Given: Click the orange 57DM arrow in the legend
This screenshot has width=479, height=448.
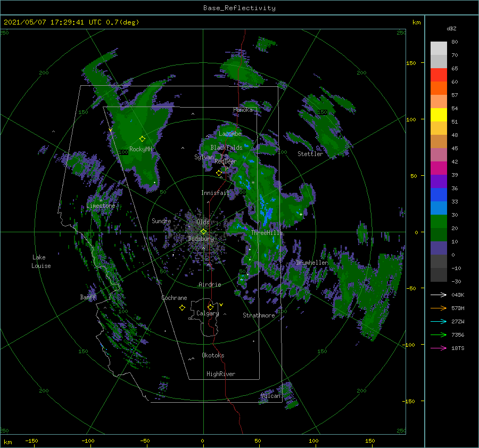Looking at the screenshot, I should point(439,308).
